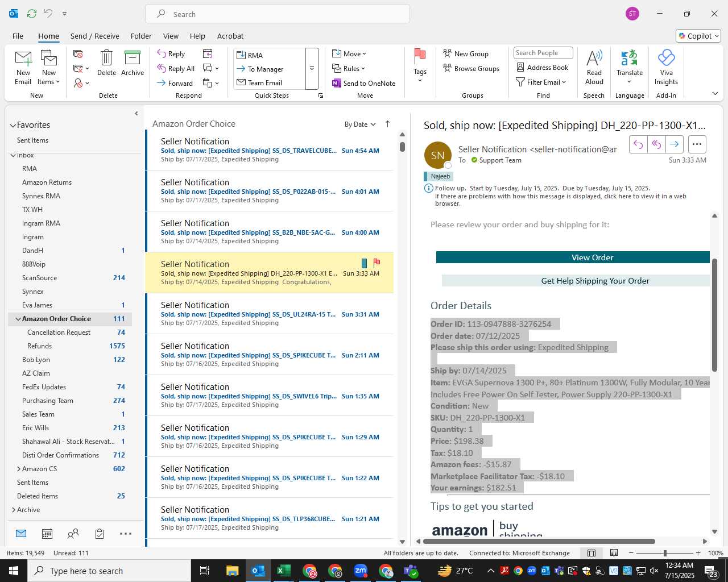Viewport: 728px width, 582px height.
Task: Open the By Date sort dropdown
Action: point(360,124)
